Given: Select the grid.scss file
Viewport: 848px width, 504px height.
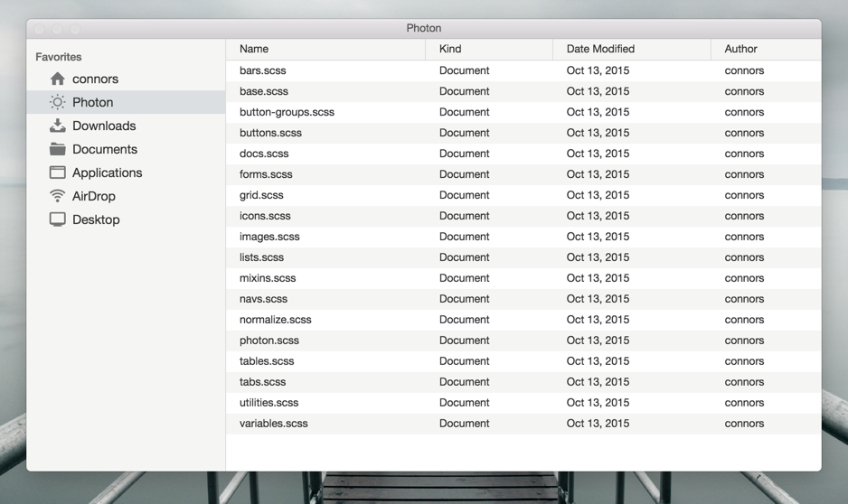Looking at the screenshot, I should (523, 195).
